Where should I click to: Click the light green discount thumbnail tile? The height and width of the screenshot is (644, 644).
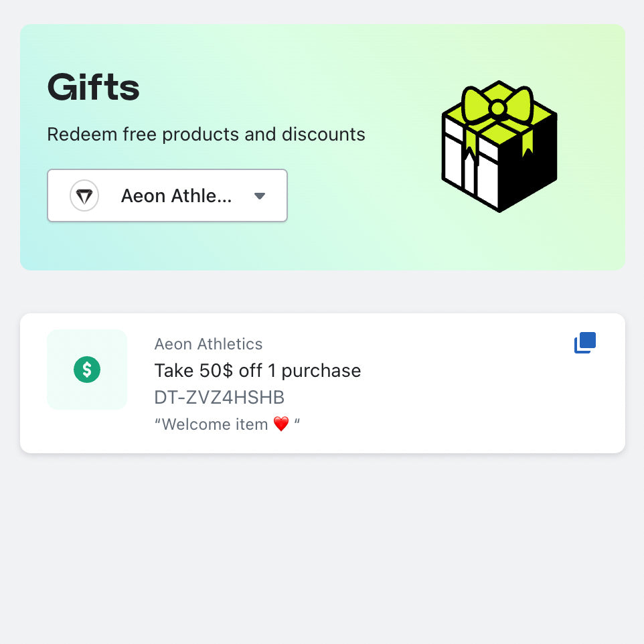click(87, 370)
